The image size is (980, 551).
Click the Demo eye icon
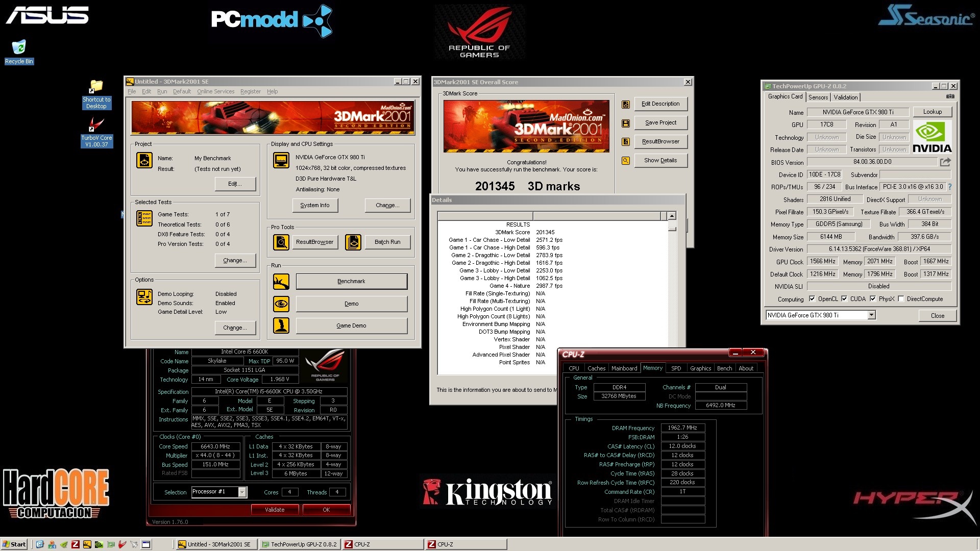pos(281,304)
